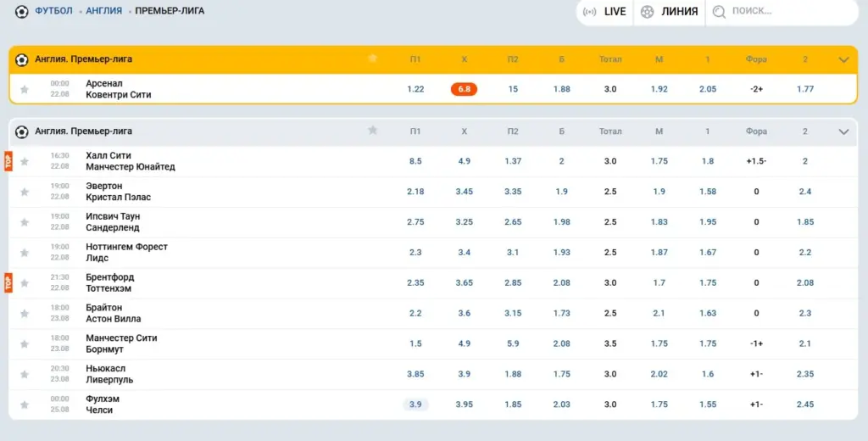Star the Эвертон vs Кристал Пэлас match
The image size is (868, 441).
(25, 192)
